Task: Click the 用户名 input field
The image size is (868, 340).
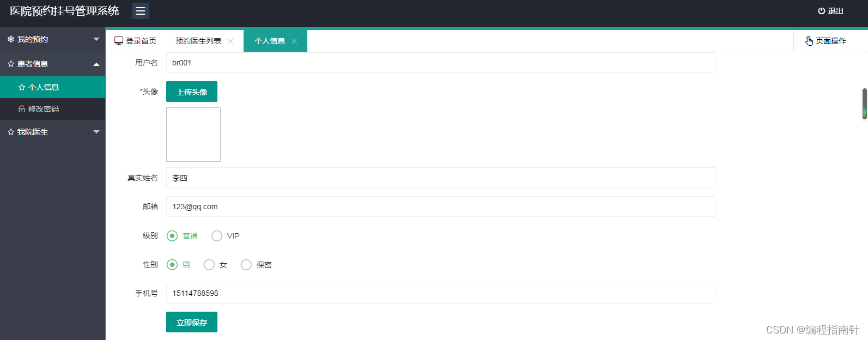Action: pyautogui.click(x=441, y=63)
